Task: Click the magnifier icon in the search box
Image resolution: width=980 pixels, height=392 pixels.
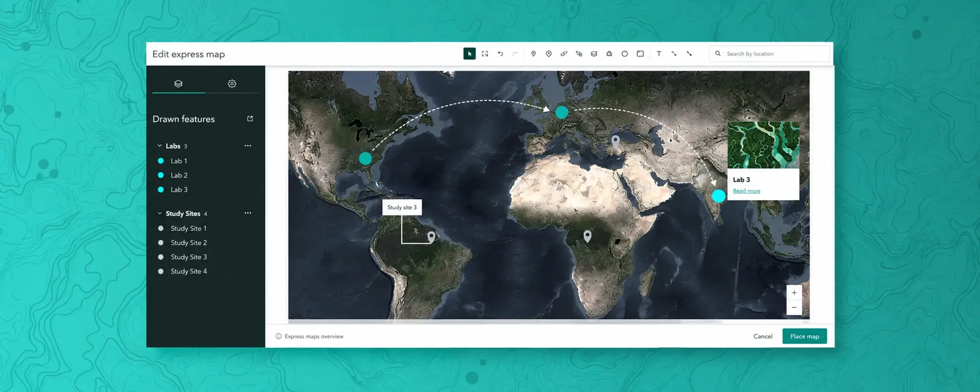Action: [718, 54]
